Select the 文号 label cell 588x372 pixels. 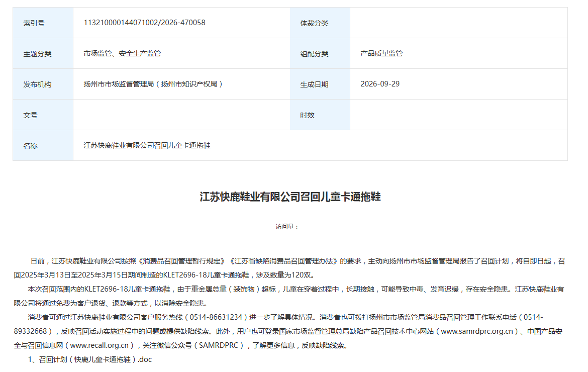[43, 115]
